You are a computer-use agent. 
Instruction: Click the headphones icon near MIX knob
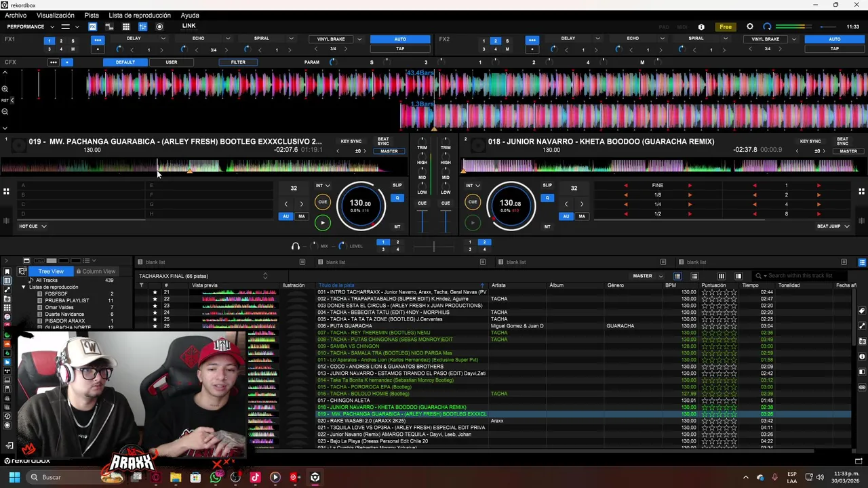[295, 246]
